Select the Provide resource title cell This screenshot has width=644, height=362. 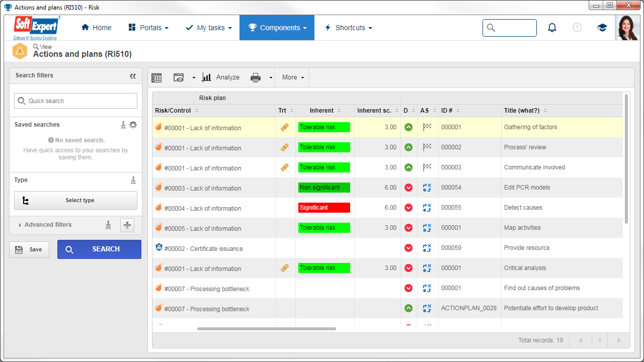pos(562,248)
